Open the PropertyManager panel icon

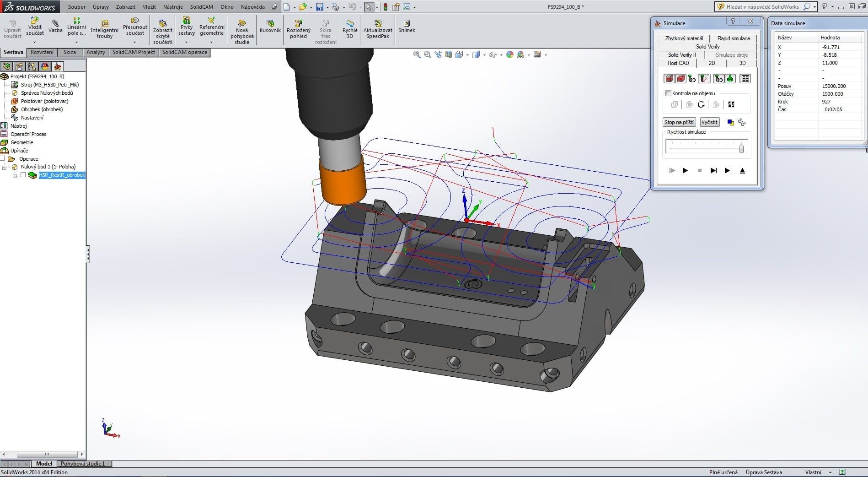[20, 66]
